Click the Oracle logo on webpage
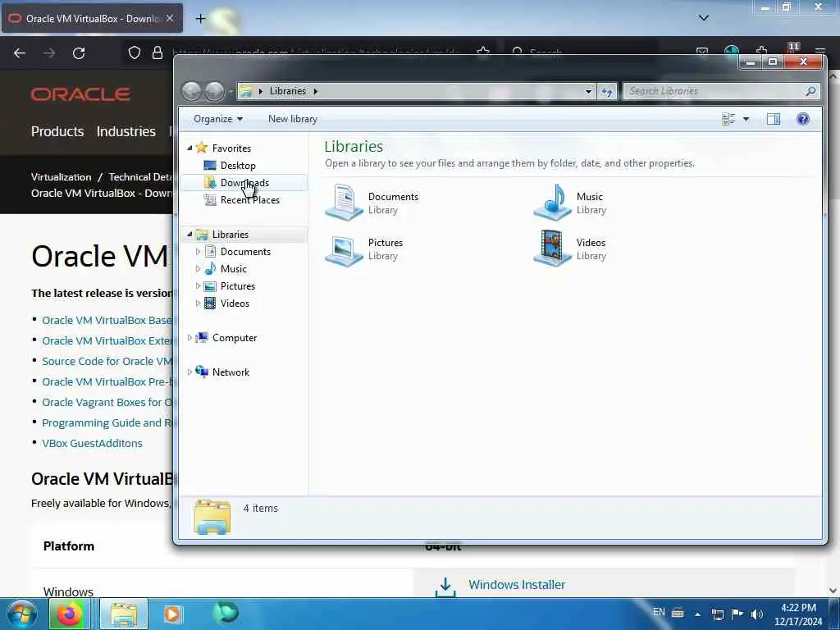840x630 pixels. pyautogui.click(x=80, y=94)
